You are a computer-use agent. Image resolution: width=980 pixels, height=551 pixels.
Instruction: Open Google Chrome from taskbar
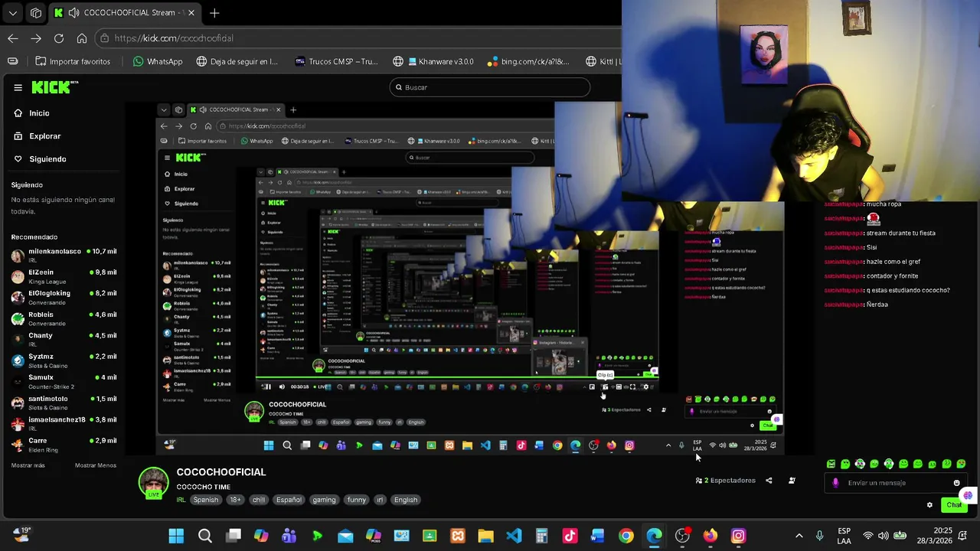click(x=626, y=536)
